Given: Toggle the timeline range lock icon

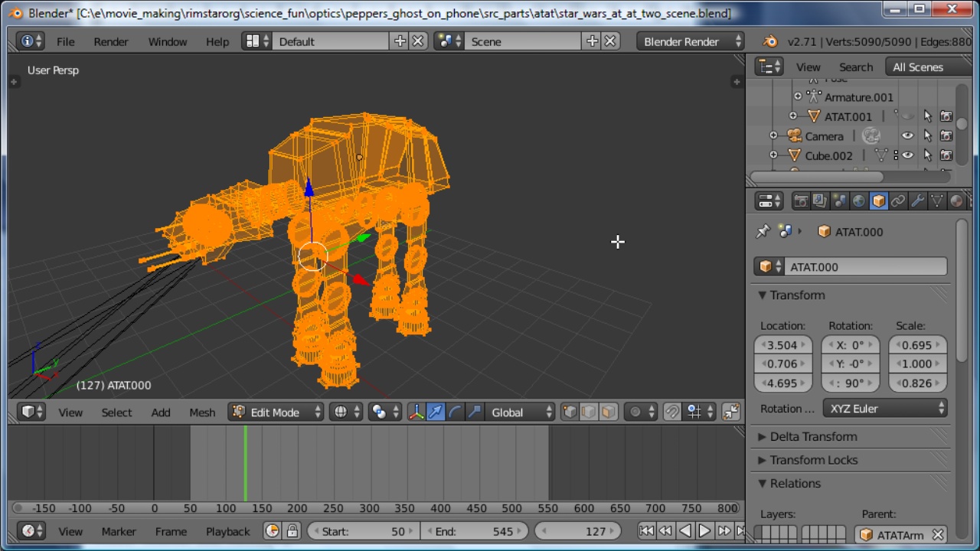Looking at the screenshot, I should point(292,530).
